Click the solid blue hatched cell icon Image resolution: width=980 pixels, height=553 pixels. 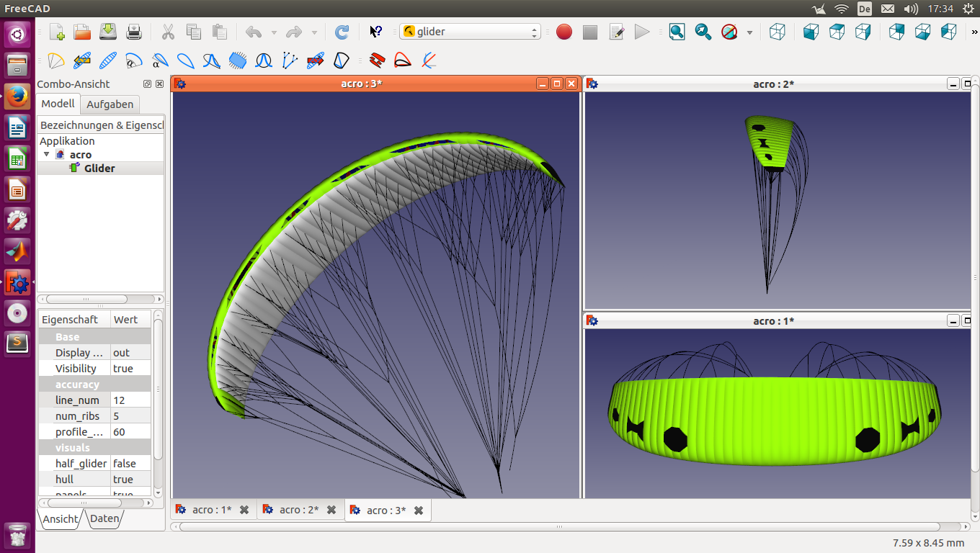click(x=238, y=60)
